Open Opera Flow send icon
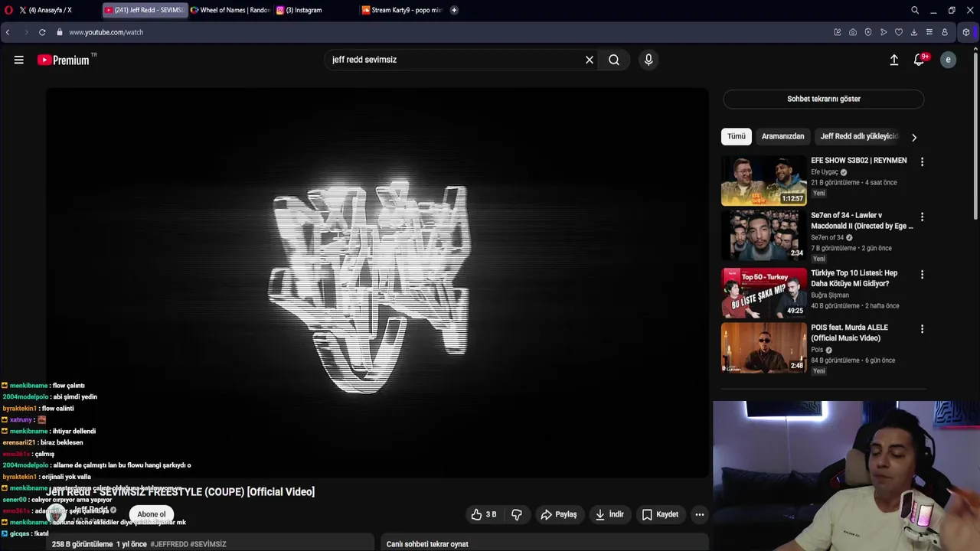Image resolution: width=980 pixels, height=551 pixels. click(x=884, y=32)
